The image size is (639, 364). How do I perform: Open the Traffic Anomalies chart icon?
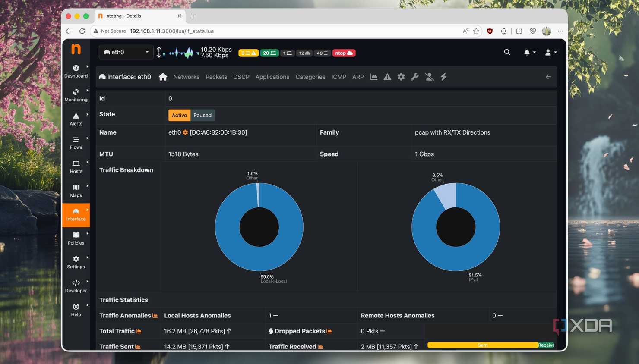coord(155,316)
